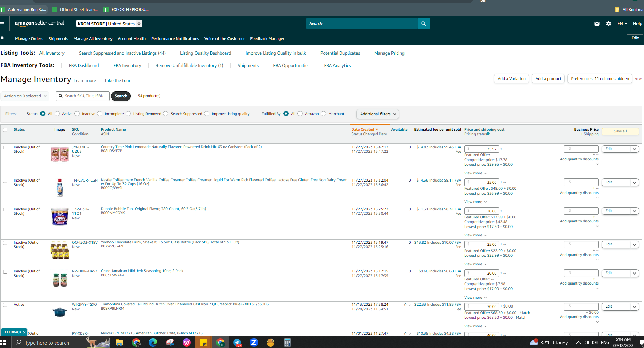Open Potential Duplicates link

pos(340,53)
